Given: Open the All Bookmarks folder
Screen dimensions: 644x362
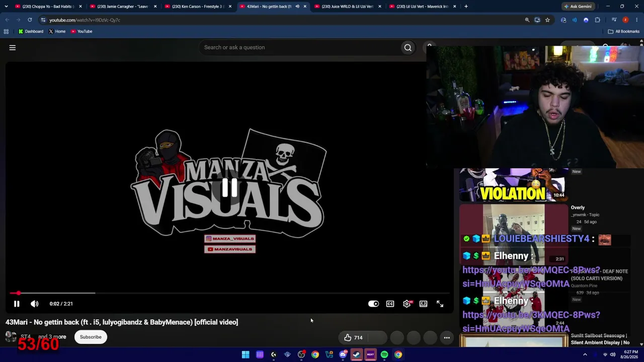Looking at the screenshot, I should [623, 31].
